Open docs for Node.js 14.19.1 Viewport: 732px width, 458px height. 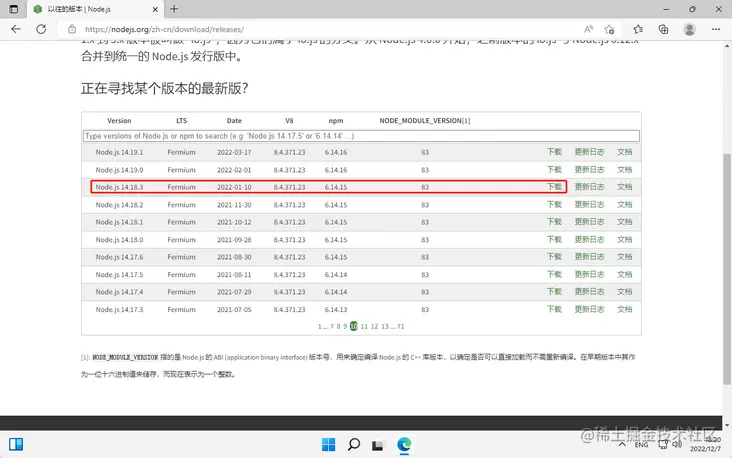click(625, 152)
